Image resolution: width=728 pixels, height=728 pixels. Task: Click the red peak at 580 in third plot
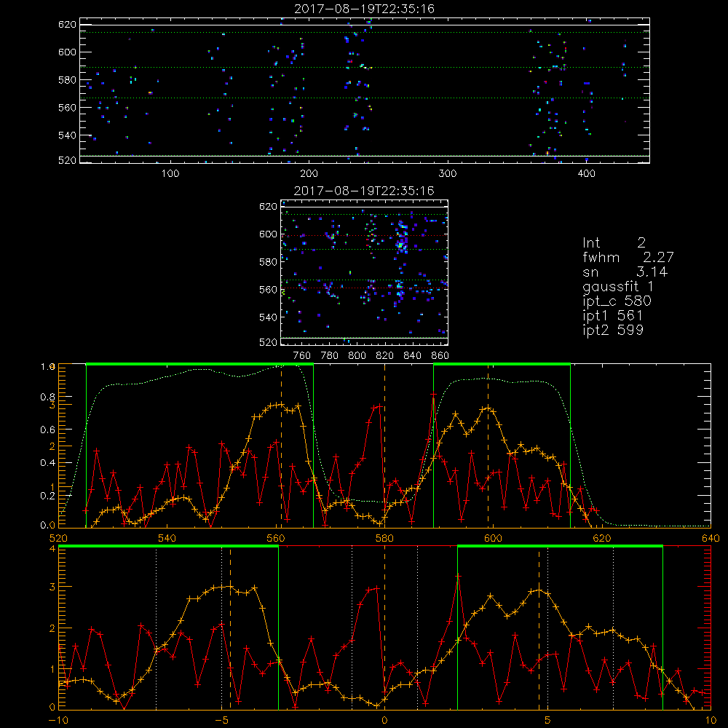pyautogui.click(x=379, y=407)
